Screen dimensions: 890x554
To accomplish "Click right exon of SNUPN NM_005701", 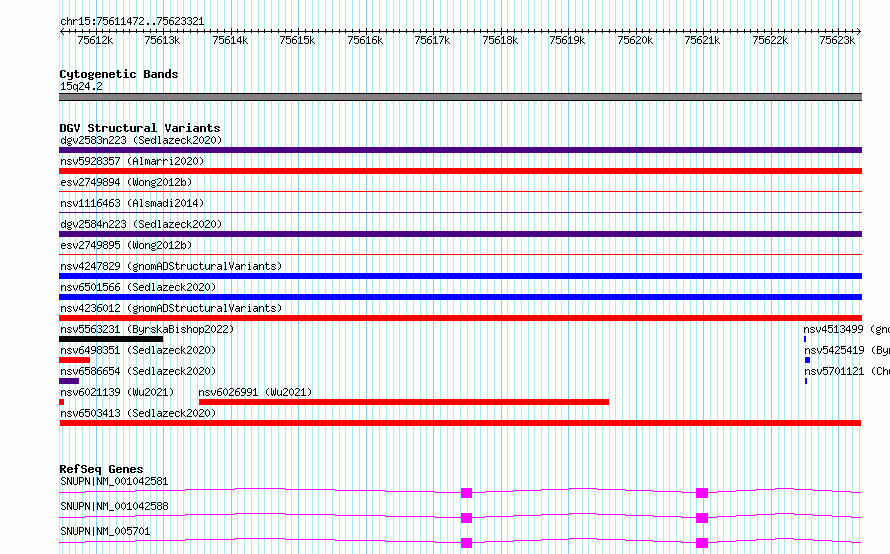I will pos(702,543).
